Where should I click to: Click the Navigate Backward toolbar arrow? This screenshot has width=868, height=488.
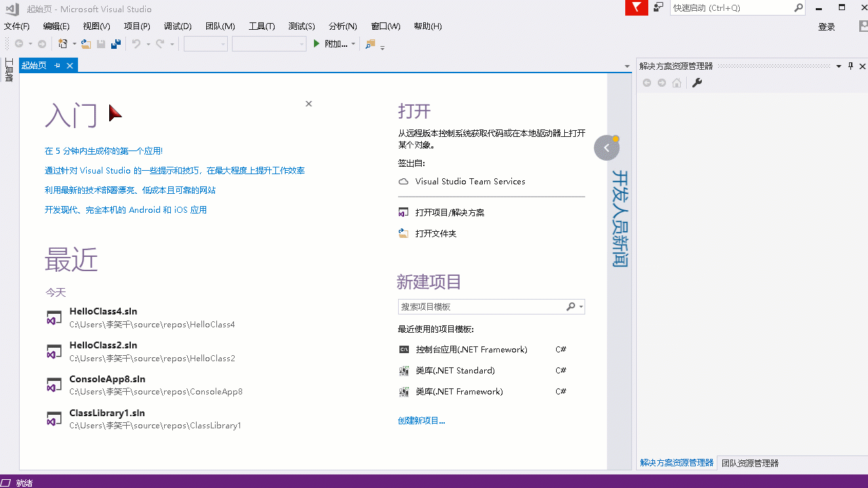(x=19, y=44)
